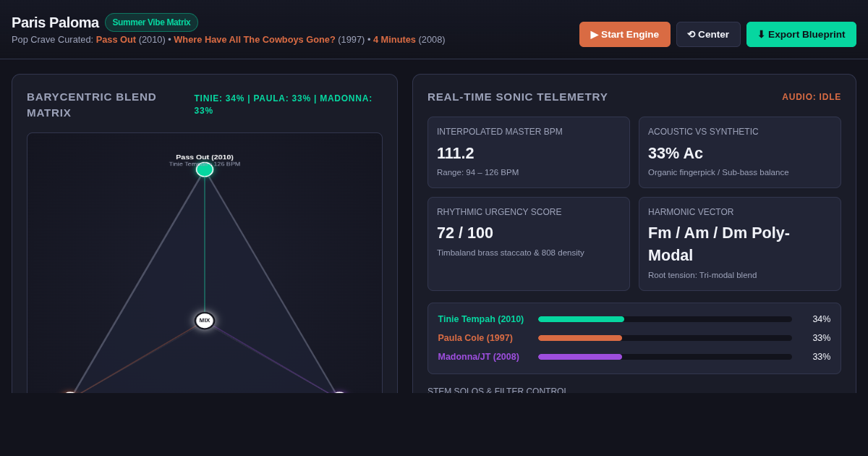Click the 111.2 BPM value
The height and width of the screenshot is (456, 868).
coord(455,153)
